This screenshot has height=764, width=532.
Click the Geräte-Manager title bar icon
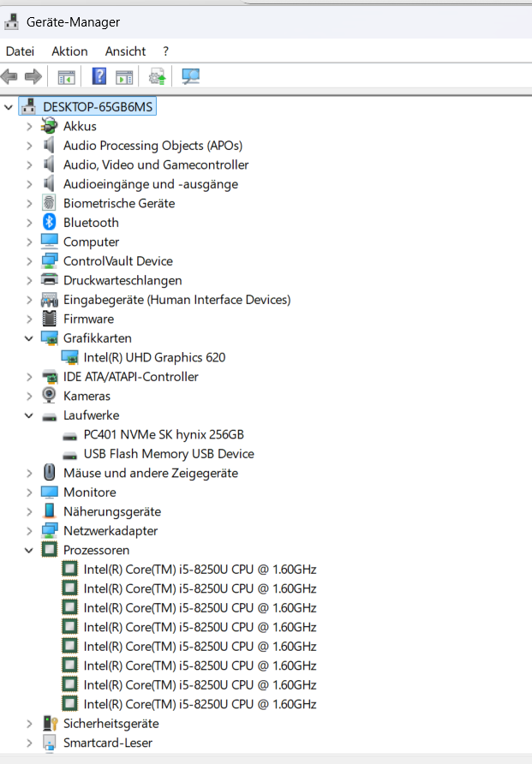point(12,21)
